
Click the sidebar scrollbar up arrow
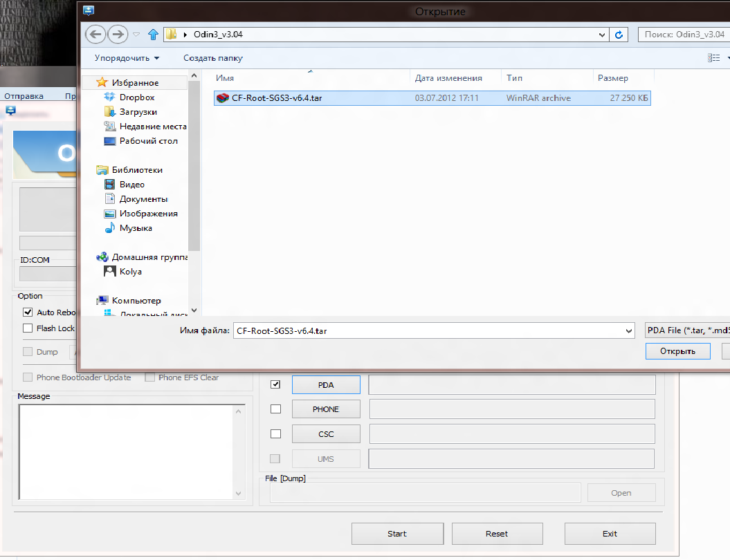coord(194,75)
